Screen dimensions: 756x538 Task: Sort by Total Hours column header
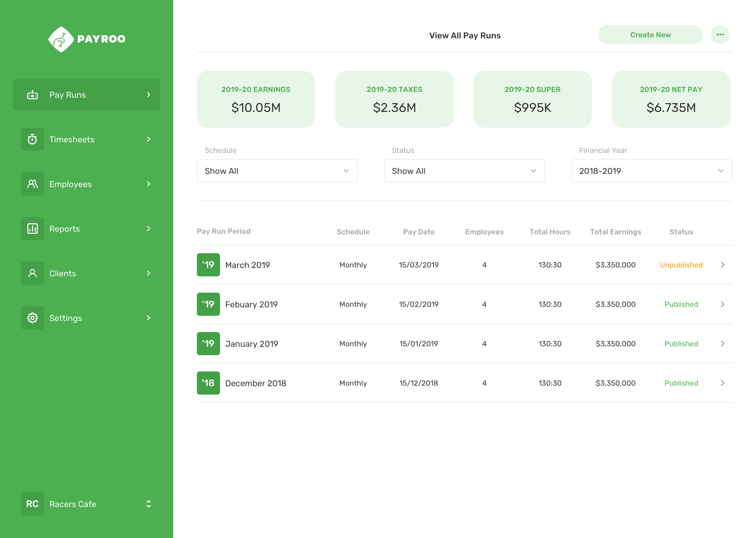pos(550,232)
